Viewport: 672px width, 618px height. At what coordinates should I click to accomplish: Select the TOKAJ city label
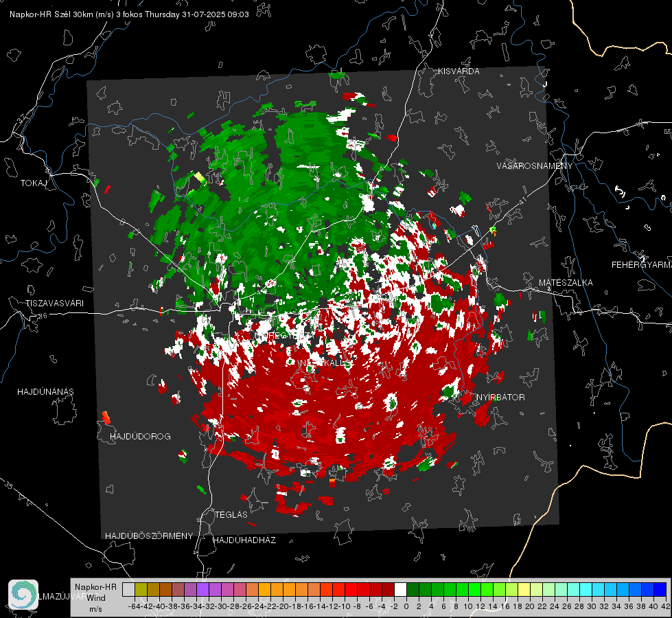34,183
